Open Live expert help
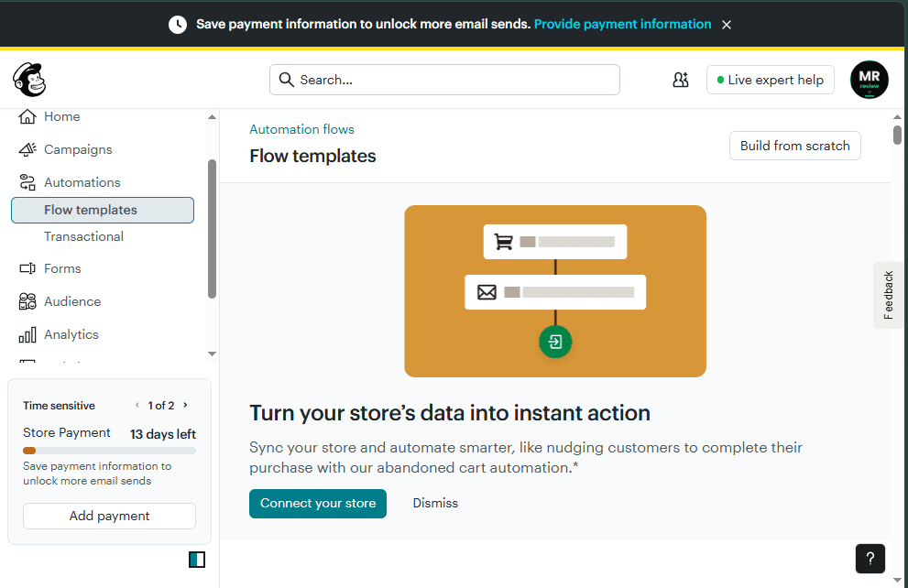 point(771,80)
